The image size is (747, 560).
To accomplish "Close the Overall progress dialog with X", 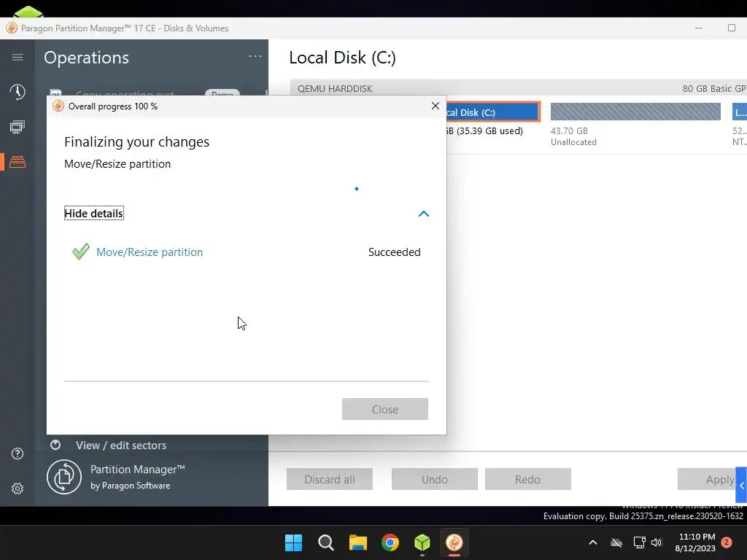I will 435,106.
